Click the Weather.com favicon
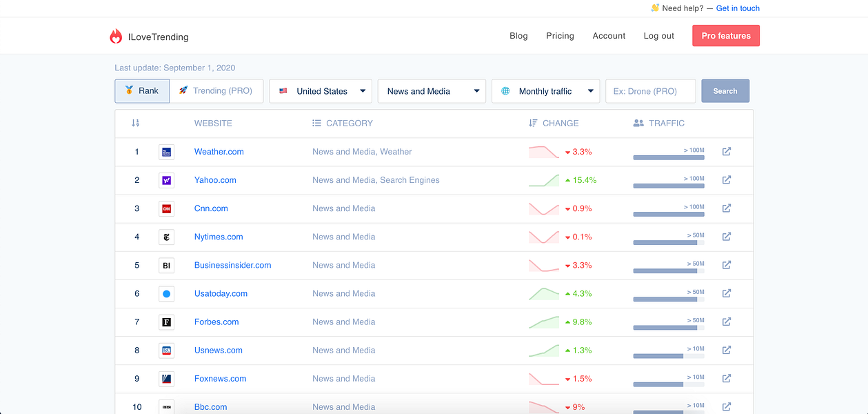The width and height of the screenshot is (868, 414). tap(166, 152)
